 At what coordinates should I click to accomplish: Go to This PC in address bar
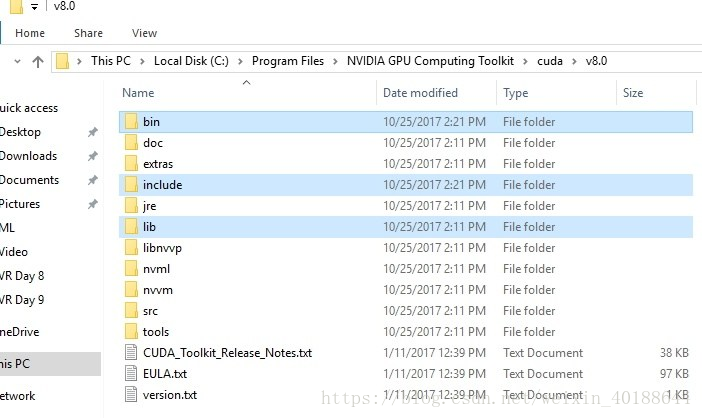point(111,61)
